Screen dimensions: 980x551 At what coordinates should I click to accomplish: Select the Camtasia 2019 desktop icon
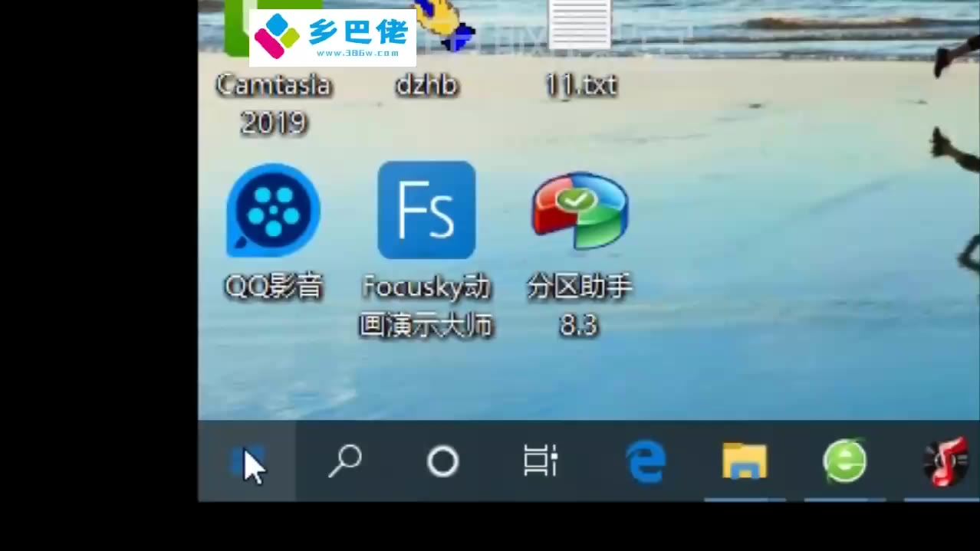click(273, 28)
